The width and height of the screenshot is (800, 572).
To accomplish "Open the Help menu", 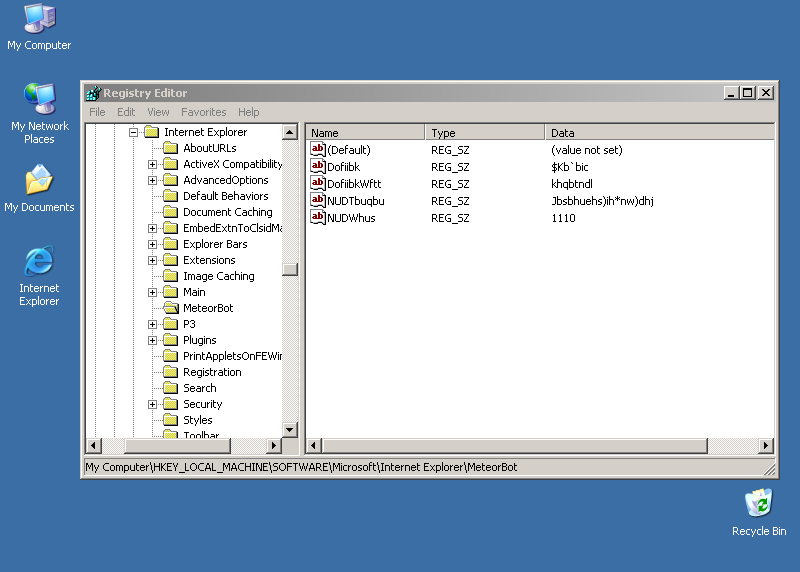I will (x=248, y=112).
